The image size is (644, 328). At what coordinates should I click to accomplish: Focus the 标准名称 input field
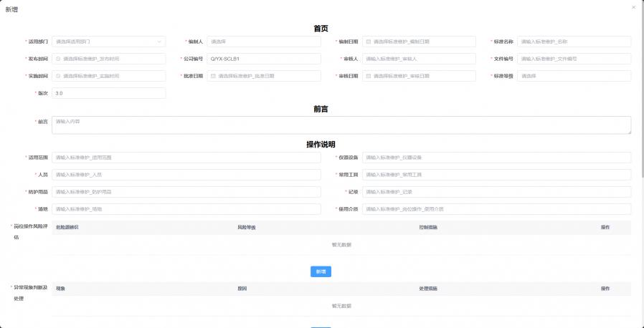click(574, 42)
